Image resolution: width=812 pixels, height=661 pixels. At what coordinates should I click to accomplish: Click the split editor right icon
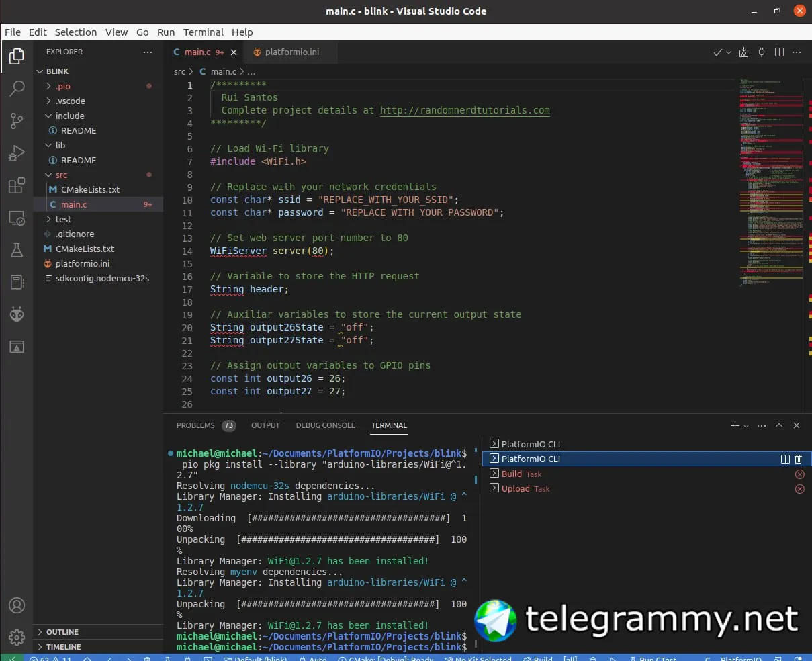coord(779,52)
